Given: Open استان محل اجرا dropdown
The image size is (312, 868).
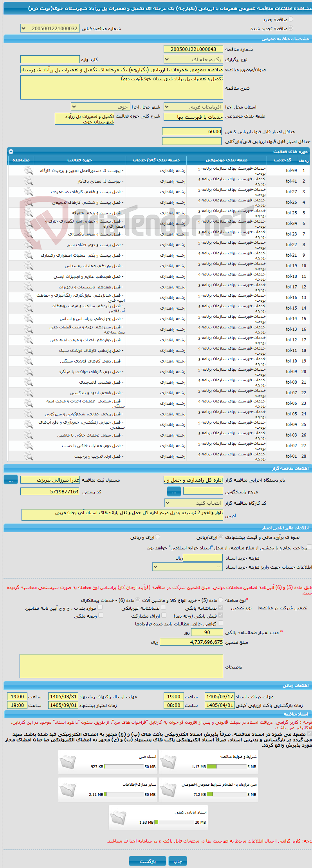Looking at the screenshot, I should pos(193,107).
